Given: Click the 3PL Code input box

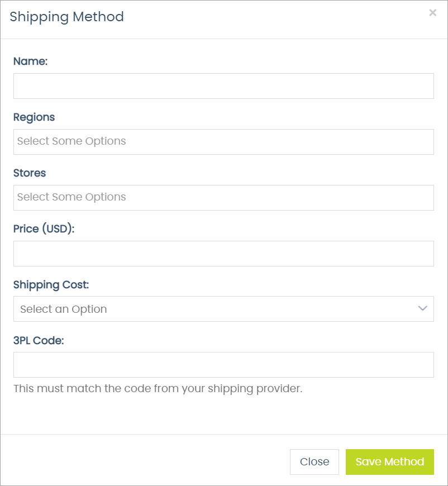Looking at the screenshot, I should (223, 364).
